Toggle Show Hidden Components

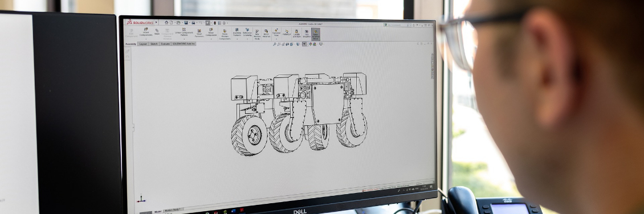[x=224, y=35]
